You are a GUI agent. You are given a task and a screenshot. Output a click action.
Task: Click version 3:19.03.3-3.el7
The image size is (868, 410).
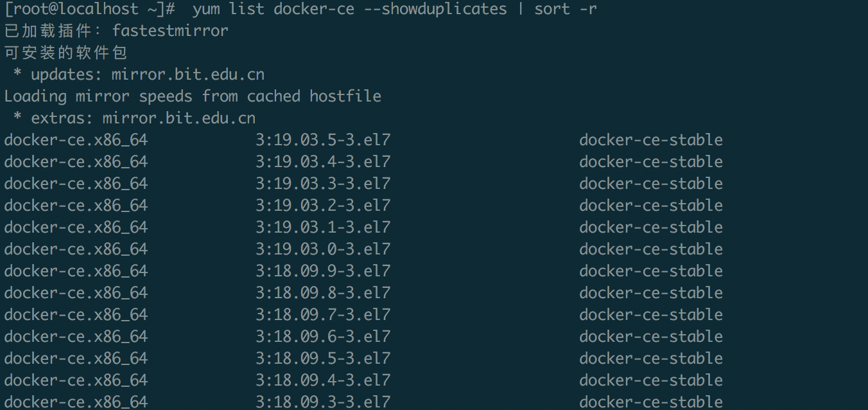coord(323,184)
